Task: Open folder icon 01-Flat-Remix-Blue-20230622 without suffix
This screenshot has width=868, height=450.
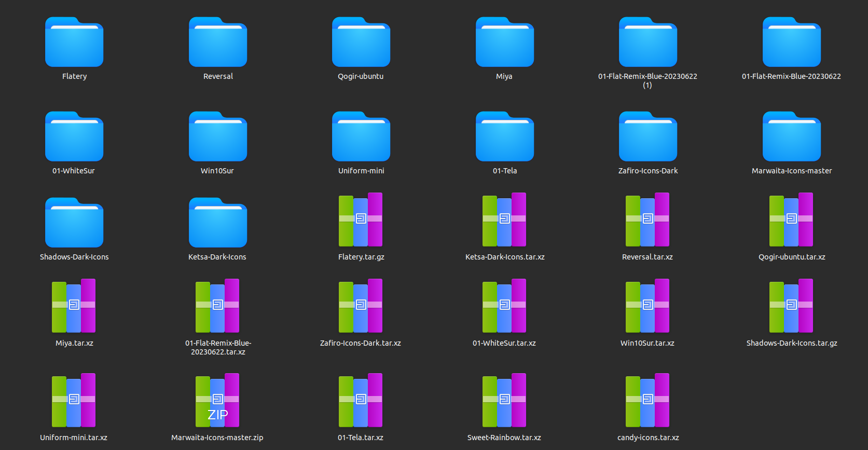Action: [792, 42]
